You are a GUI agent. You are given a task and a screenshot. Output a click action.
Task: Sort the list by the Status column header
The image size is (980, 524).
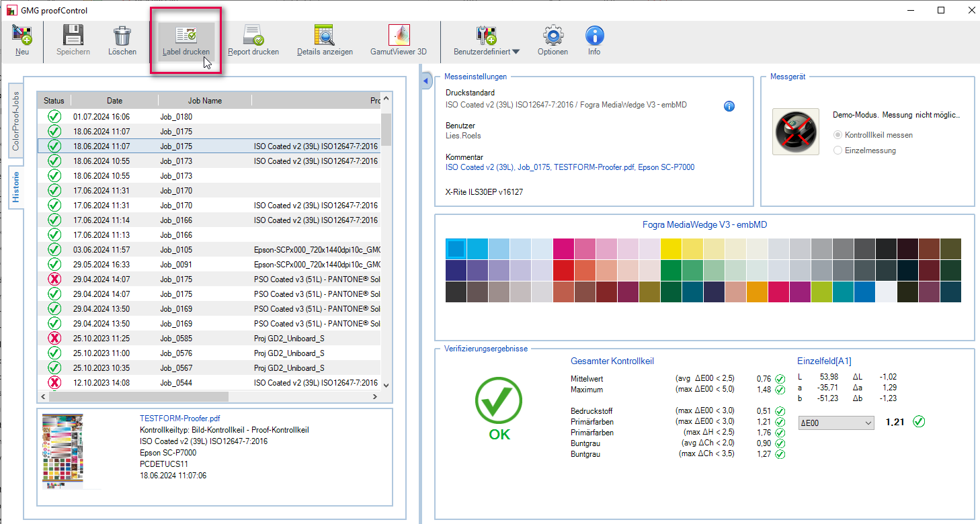tap(54, 101)
